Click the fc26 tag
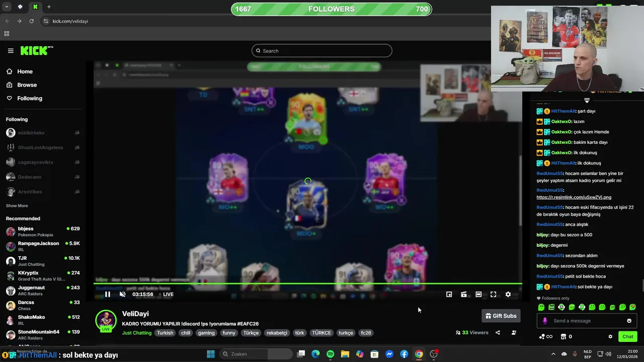This screenshot has height=362, width=644. pos(366,333)
